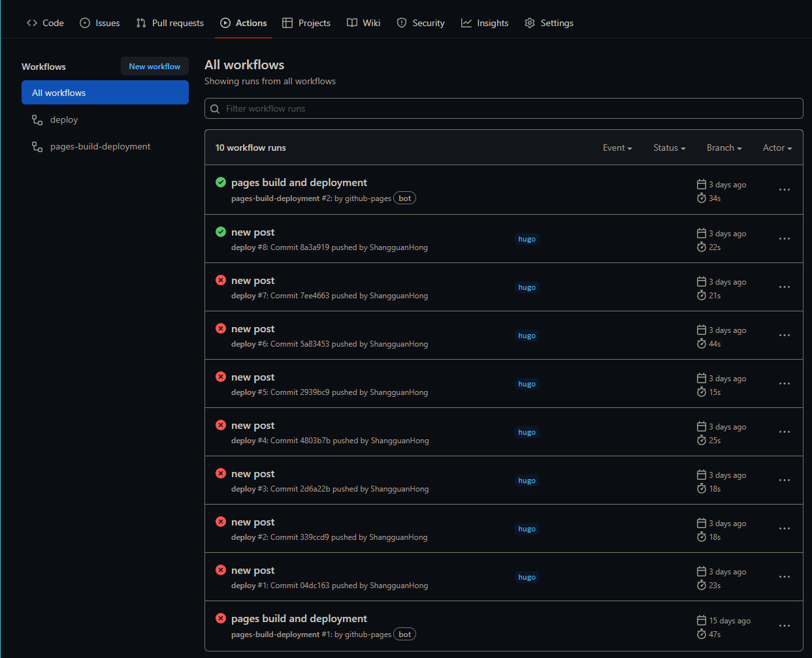The width and height of the screenshot is (812, 658).
Task: Open new post run deploy #6
Action: tap(253, 329)
